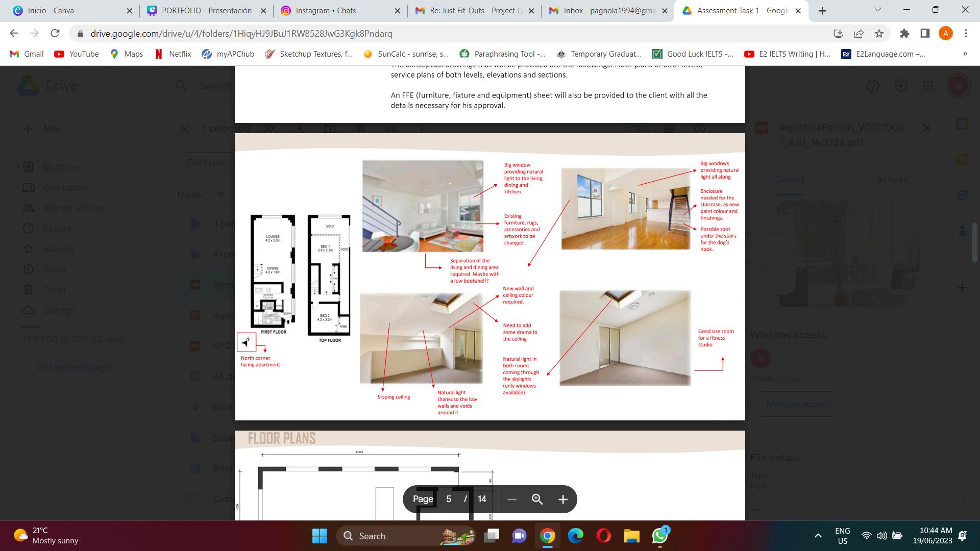This screenshot has width=980, height=551.
Task: Open the Chrome three-dot menu
Action: (966, 34)
